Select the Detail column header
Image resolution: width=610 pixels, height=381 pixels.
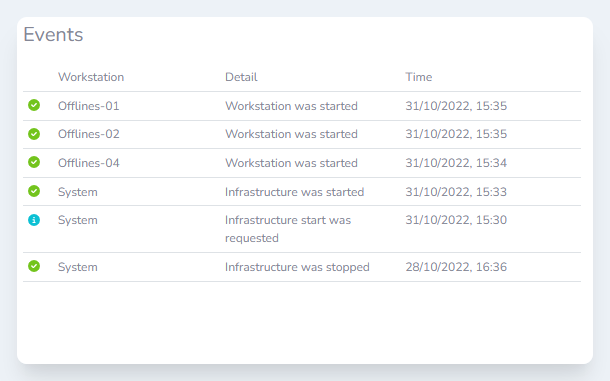click(x=241, y=77)
